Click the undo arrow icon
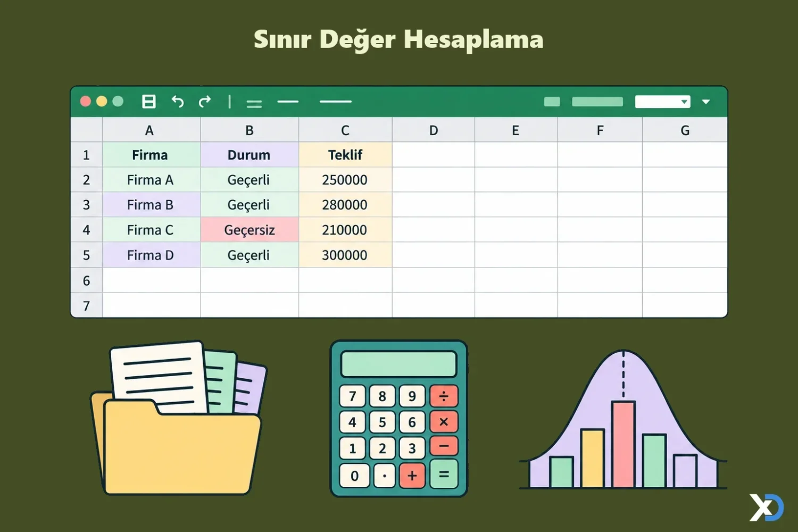 point(178,101)
